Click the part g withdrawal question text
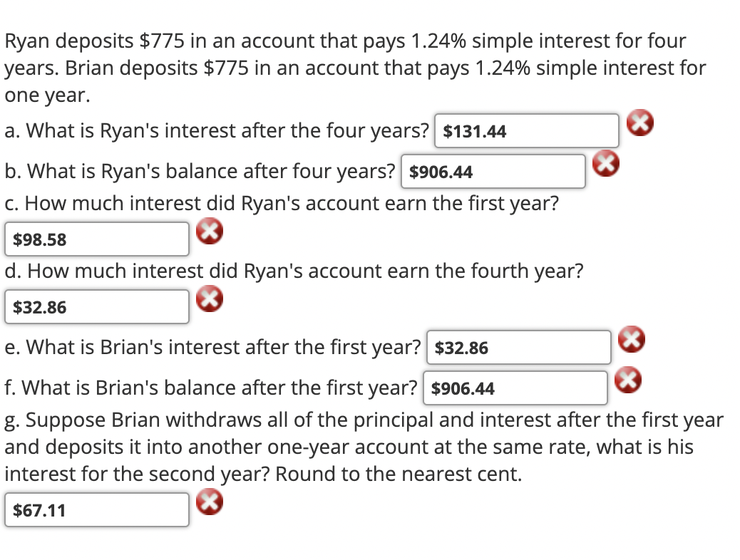 click(356, 447)
